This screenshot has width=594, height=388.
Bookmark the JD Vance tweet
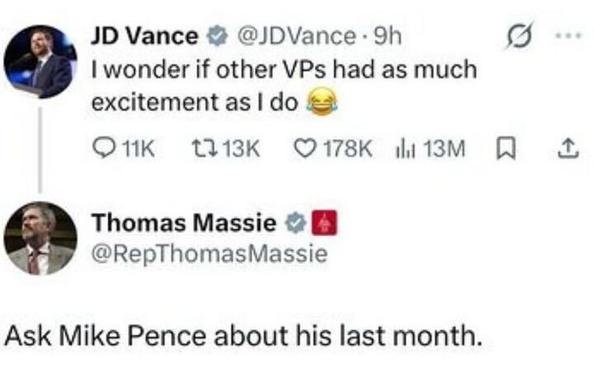pyautogui.click(x=506, y=149)
